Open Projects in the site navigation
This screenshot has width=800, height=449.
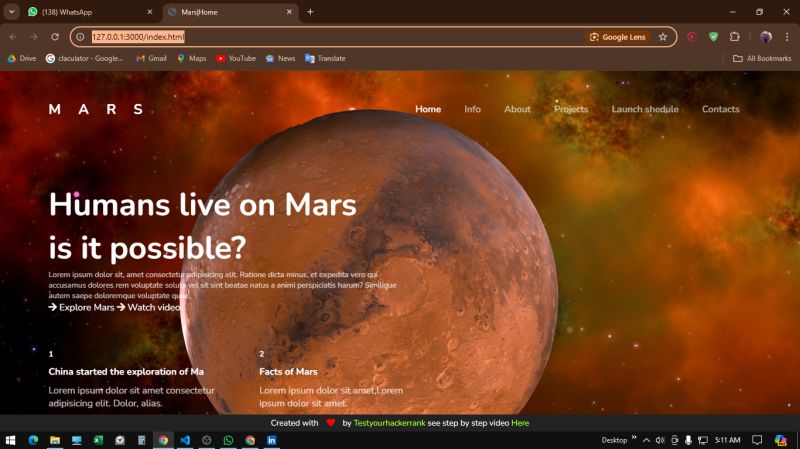(571, 109)
